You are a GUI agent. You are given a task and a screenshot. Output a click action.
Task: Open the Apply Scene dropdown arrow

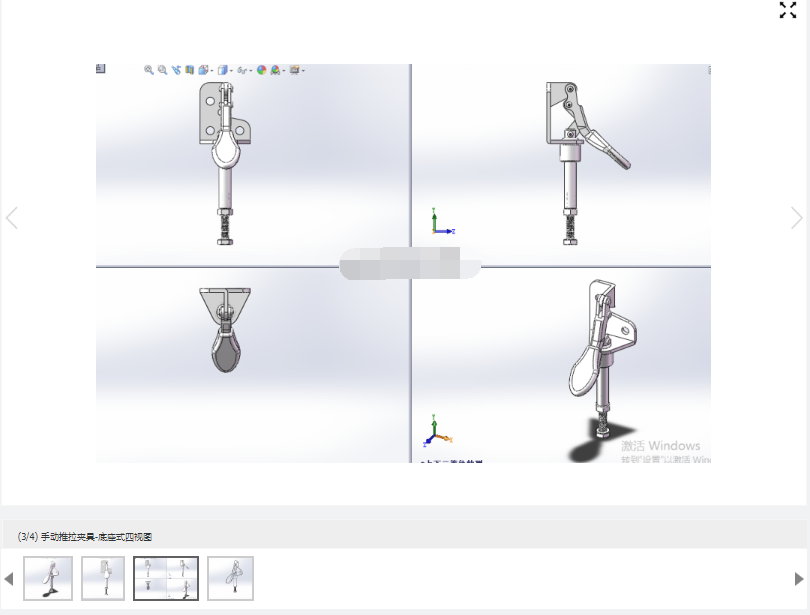coord(284,71)
